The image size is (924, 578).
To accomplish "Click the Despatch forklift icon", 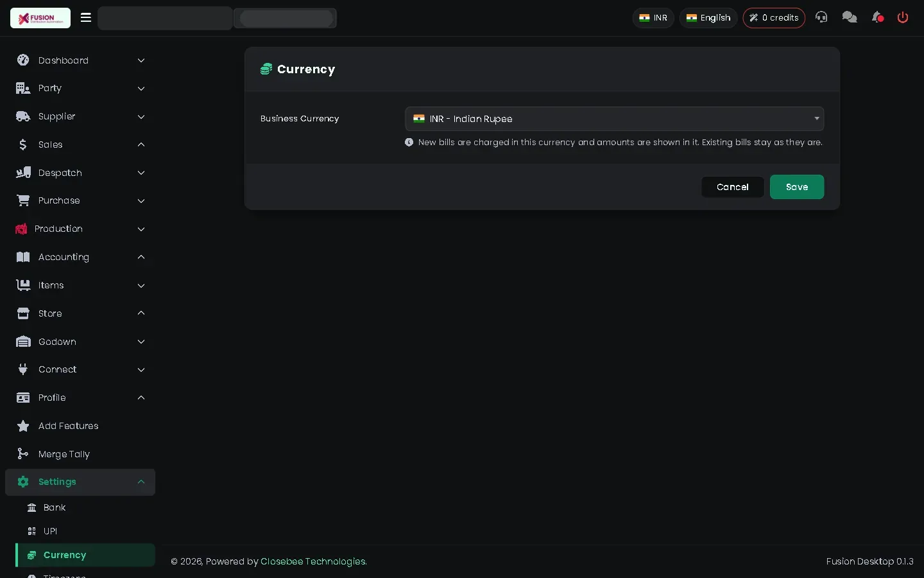I will click(23, 173).
